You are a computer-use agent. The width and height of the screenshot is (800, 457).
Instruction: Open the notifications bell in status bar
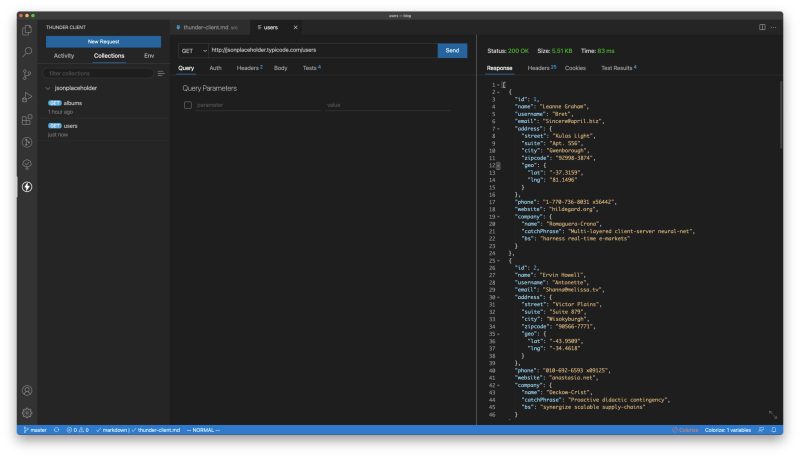[x=774, y=430]
